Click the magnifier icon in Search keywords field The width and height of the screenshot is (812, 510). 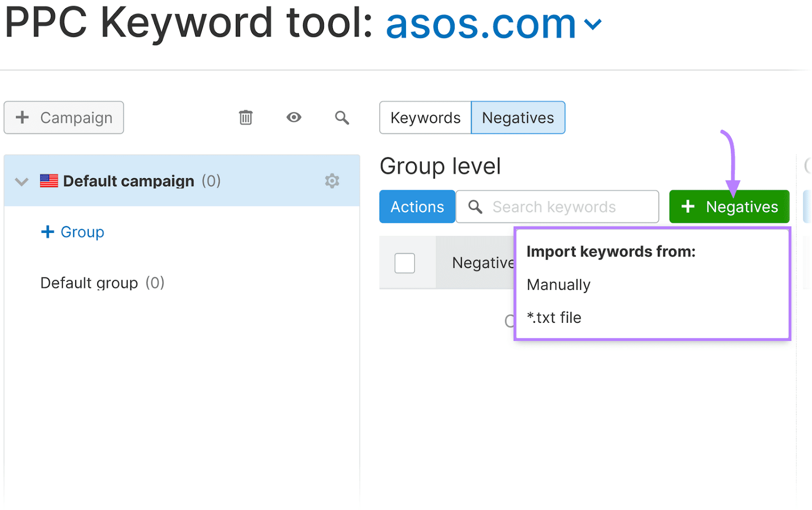pos(475,207)
